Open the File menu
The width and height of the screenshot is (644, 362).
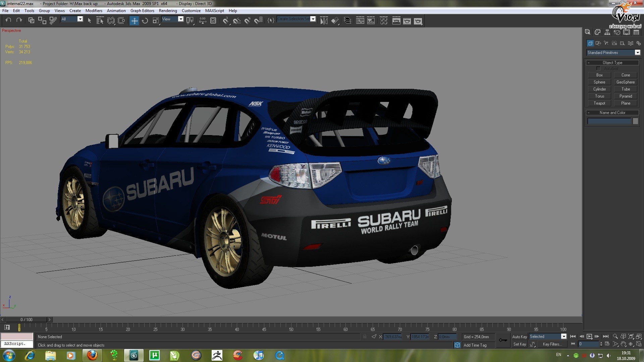pos(5,11)
